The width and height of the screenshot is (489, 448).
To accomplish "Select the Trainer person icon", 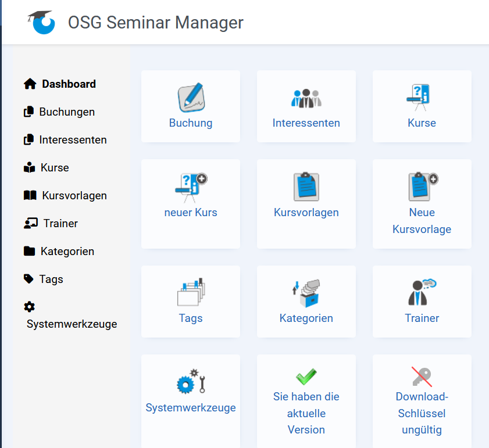I will [422, 291].
